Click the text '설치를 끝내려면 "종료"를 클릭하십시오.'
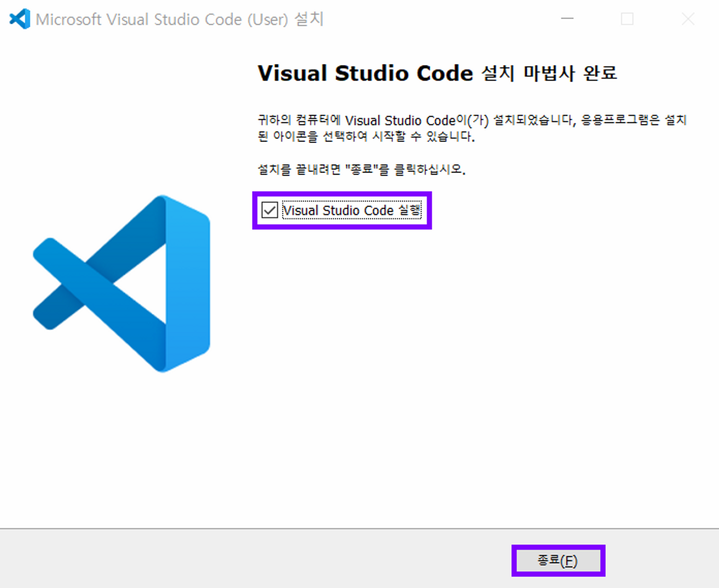 361,170
